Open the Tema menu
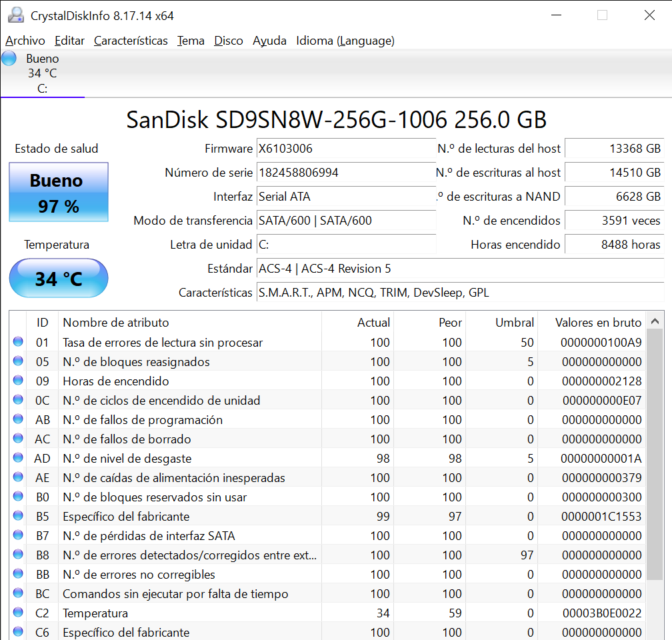The image size is (672, 640). 191,41
